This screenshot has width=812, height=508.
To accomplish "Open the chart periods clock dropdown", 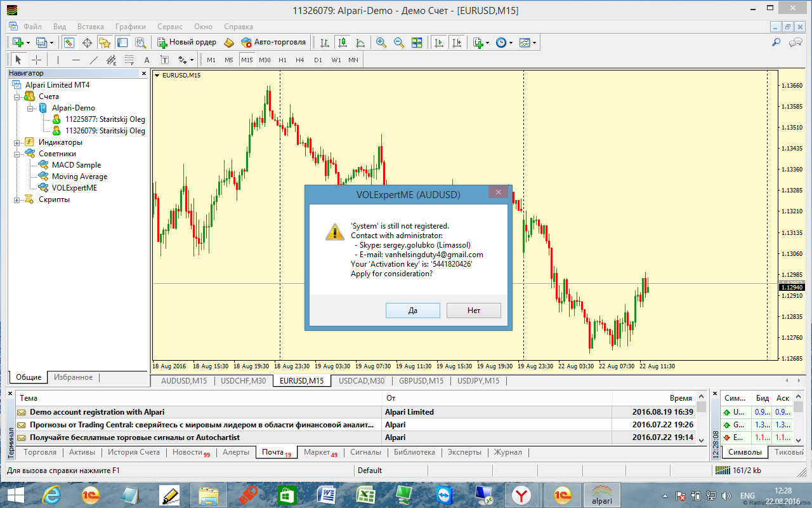I will pos(504,43).
